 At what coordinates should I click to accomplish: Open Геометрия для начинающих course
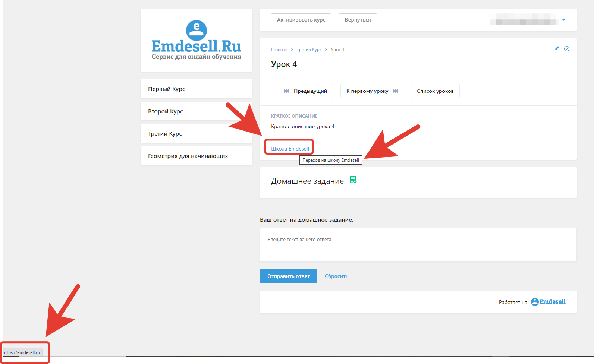tap(197, 156)
